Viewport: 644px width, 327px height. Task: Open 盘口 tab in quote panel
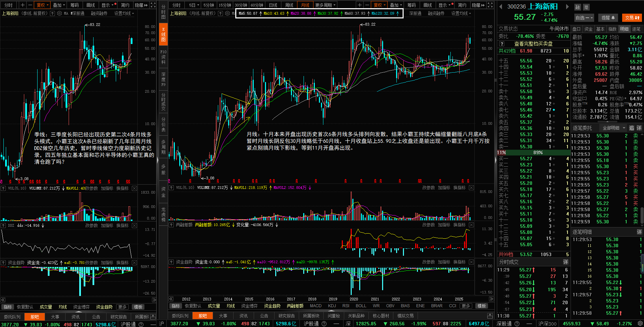[576, 29]
